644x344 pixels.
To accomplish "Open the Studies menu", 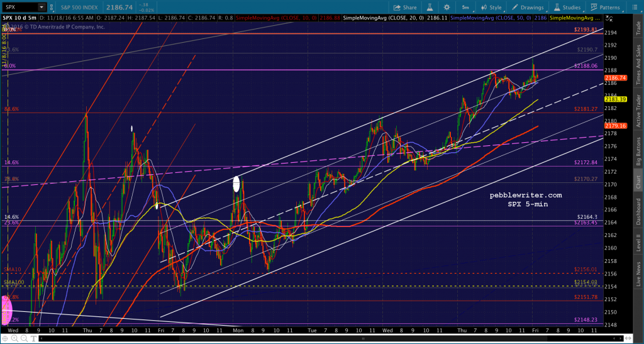I will pos(567,8).
